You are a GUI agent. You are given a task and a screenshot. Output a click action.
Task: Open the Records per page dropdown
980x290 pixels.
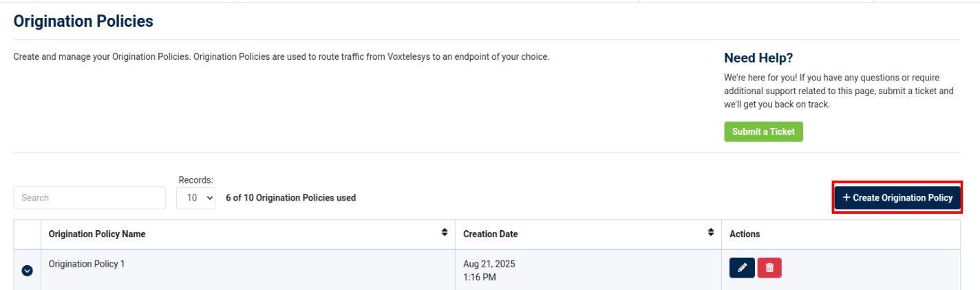(x=195, y=198)
